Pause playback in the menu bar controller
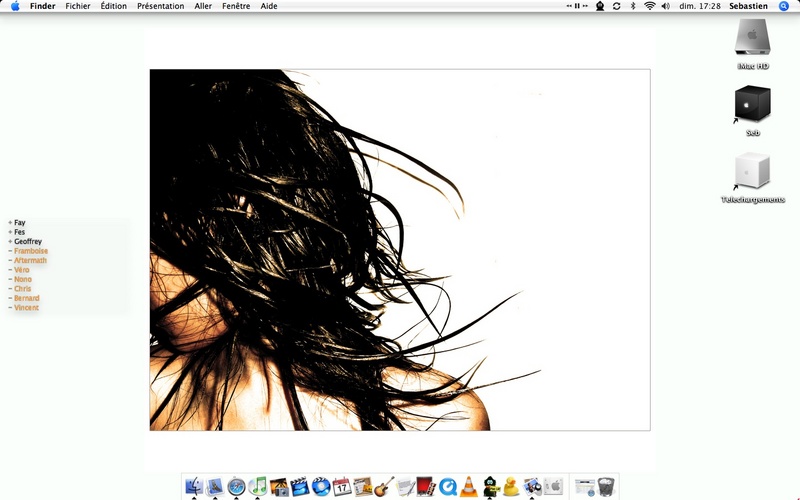Viewport: 800px width, 500px height. [x=577, y=6]
